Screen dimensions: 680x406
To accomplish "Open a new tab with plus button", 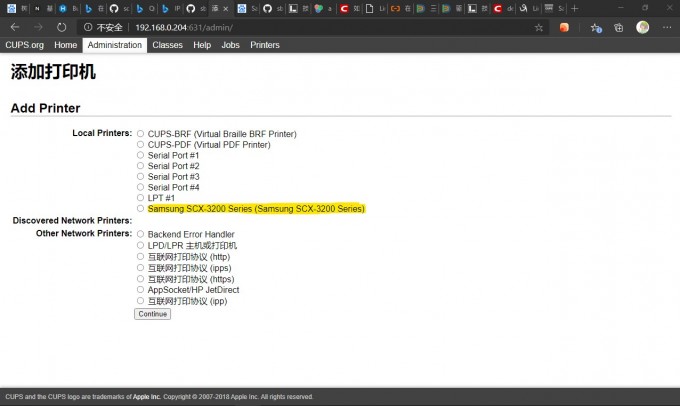I will pos(575,8).
